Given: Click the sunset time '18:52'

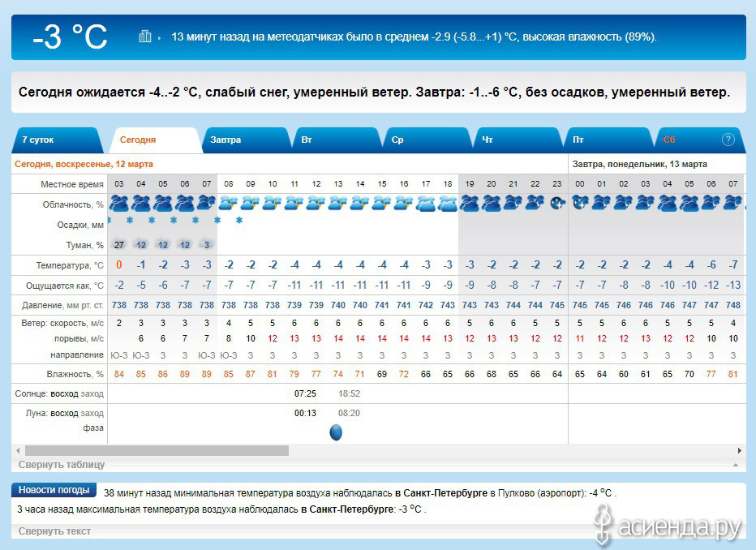Looking at the screenshot, I should click(x=349, y=393).
